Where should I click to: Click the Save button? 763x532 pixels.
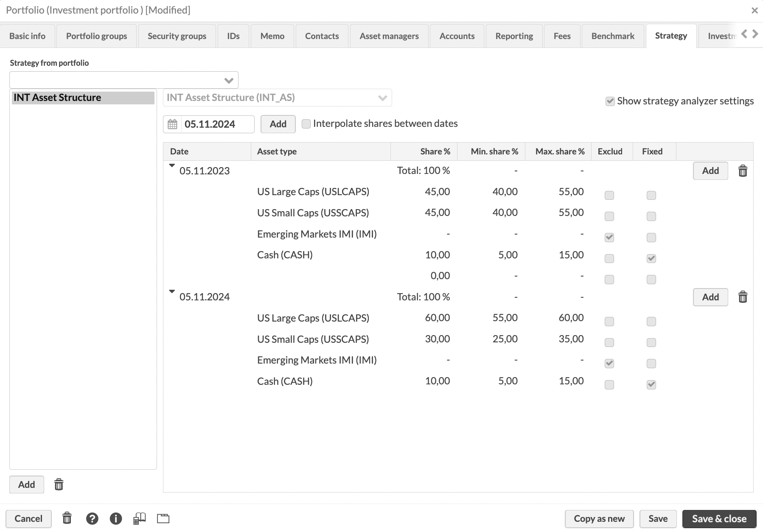click(658, 519)
